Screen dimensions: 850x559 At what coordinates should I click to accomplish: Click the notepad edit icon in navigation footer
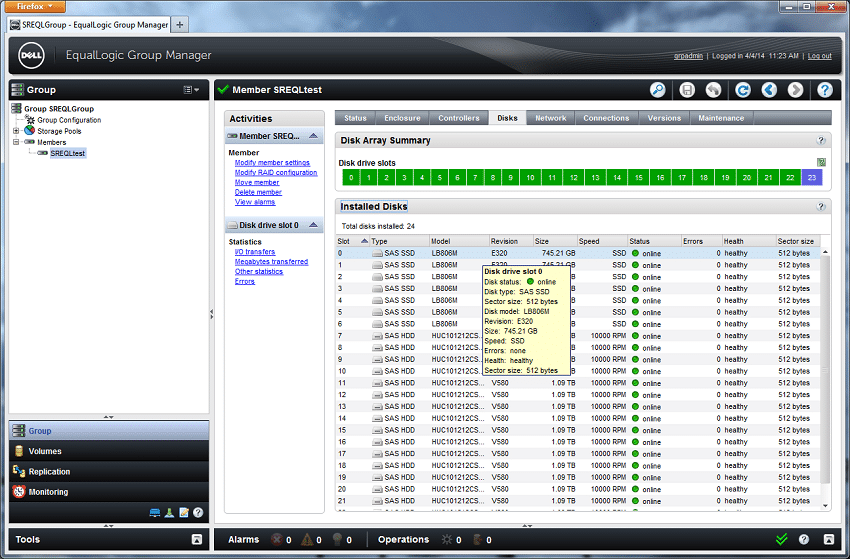pyautogui.click(x=184, y=513)
